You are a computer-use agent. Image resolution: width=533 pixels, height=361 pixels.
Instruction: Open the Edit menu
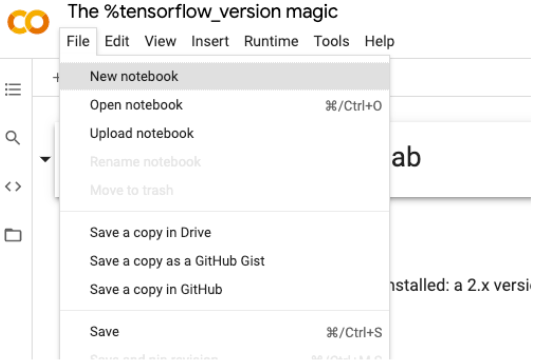pyautogui.click(x=117, y=41)
